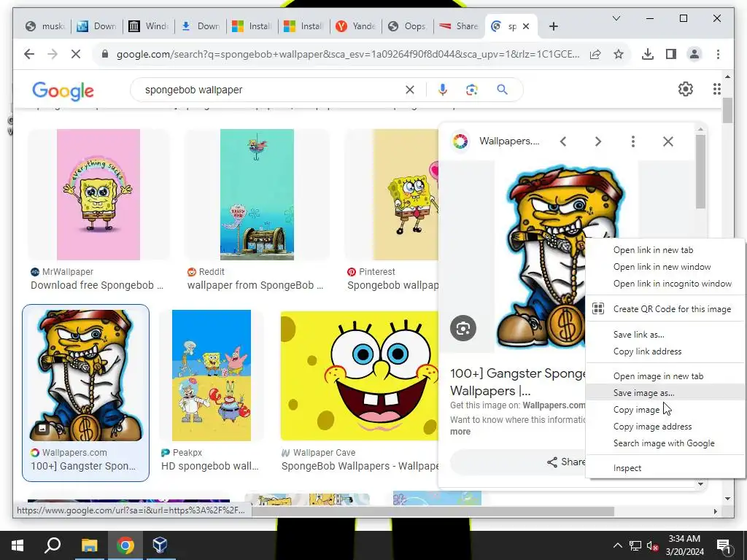
Task: Open the 100+] Gangster Sponge title link
Action: coord(518,382)
